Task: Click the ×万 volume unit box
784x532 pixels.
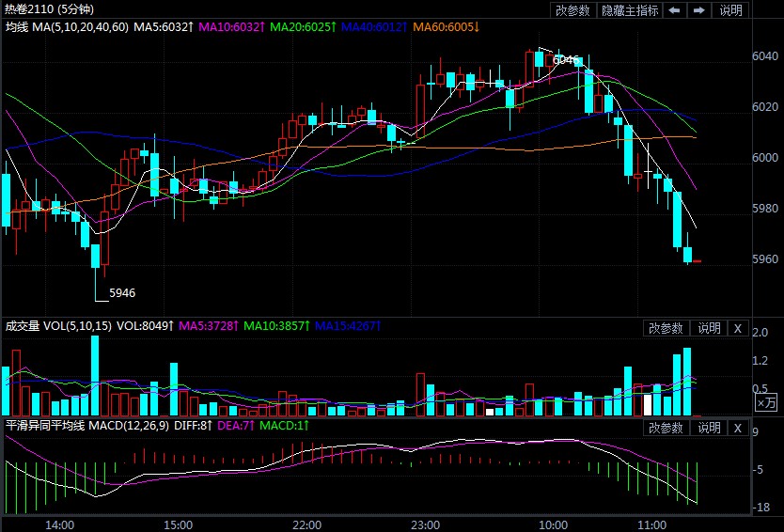Action: click(x=767, y=402)
